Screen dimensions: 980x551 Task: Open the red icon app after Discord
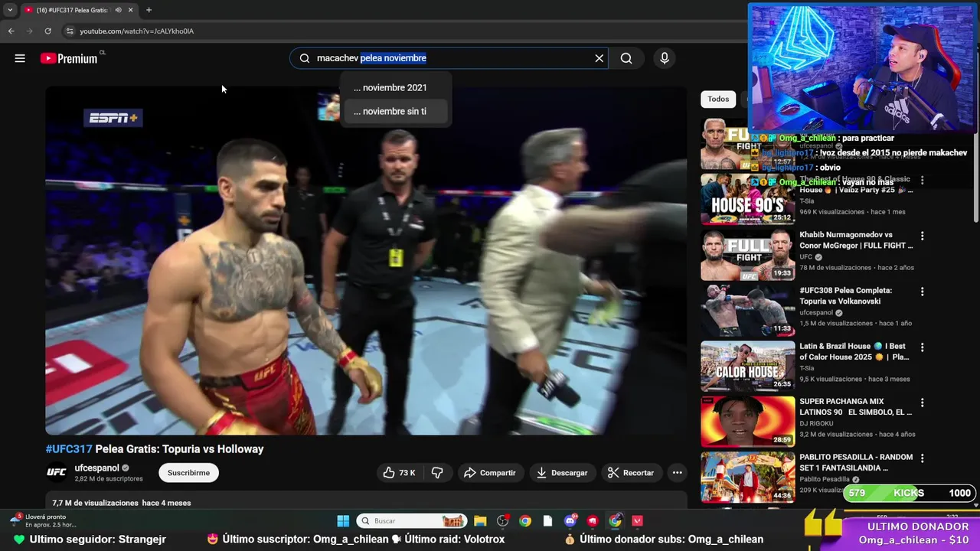tap(593, 521)
